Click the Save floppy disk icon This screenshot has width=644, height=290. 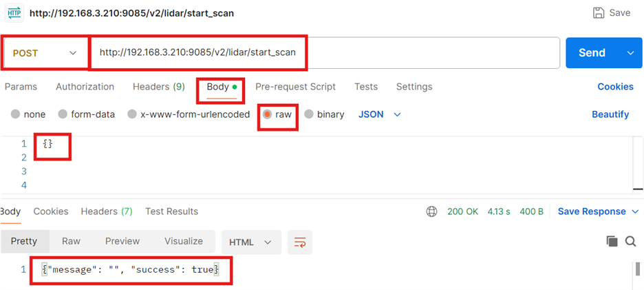tap(598, 13)
